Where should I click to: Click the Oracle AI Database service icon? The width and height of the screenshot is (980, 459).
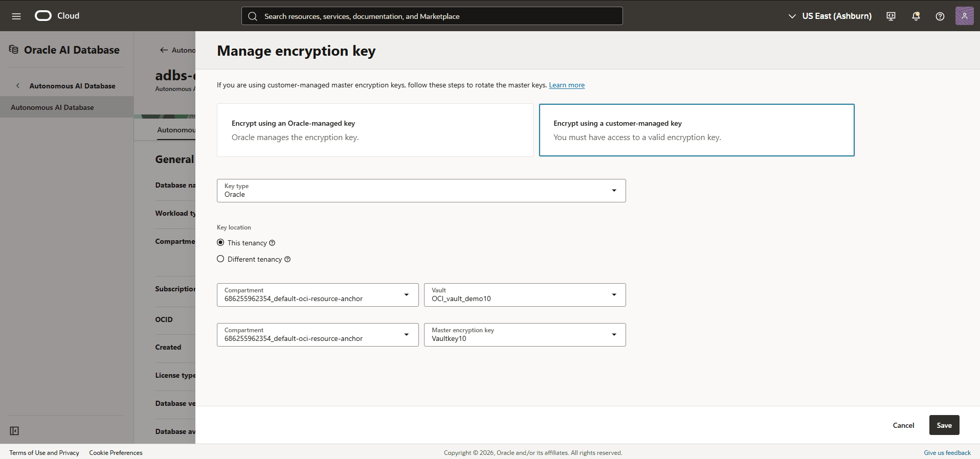tap(14, 50)
